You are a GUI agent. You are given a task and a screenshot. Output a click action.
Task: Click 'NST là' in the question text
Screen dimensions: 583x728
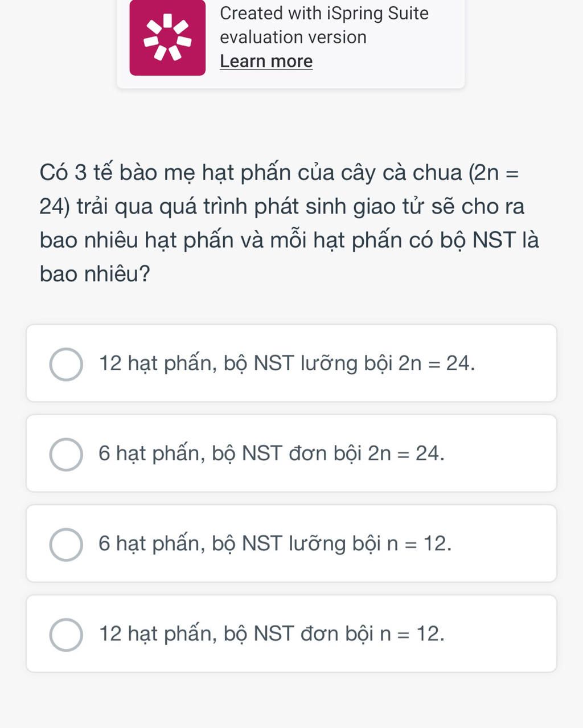(x=506, y=240)
